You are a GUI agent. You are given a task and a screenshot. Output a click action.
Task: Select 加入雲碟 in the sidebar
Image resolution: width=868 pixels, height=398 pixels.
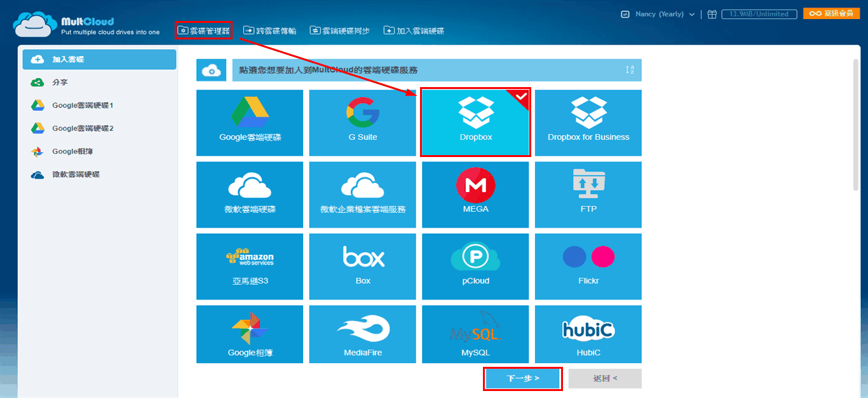(99, 59)
